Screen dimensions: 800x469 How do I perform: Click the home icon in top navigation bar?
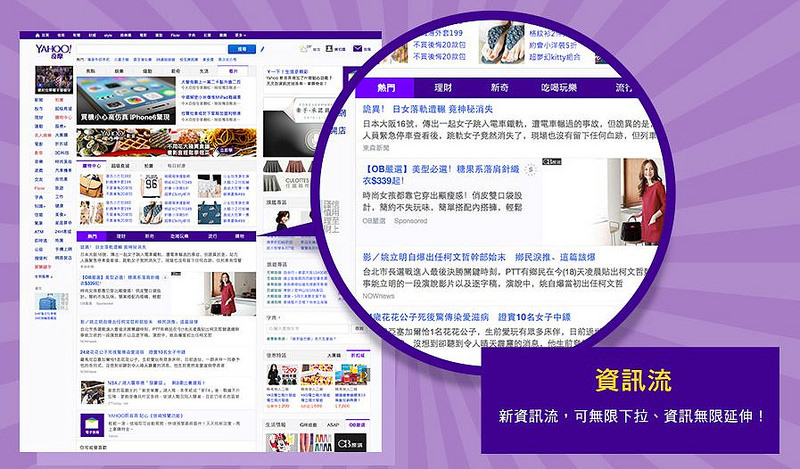tap(37, 35)
